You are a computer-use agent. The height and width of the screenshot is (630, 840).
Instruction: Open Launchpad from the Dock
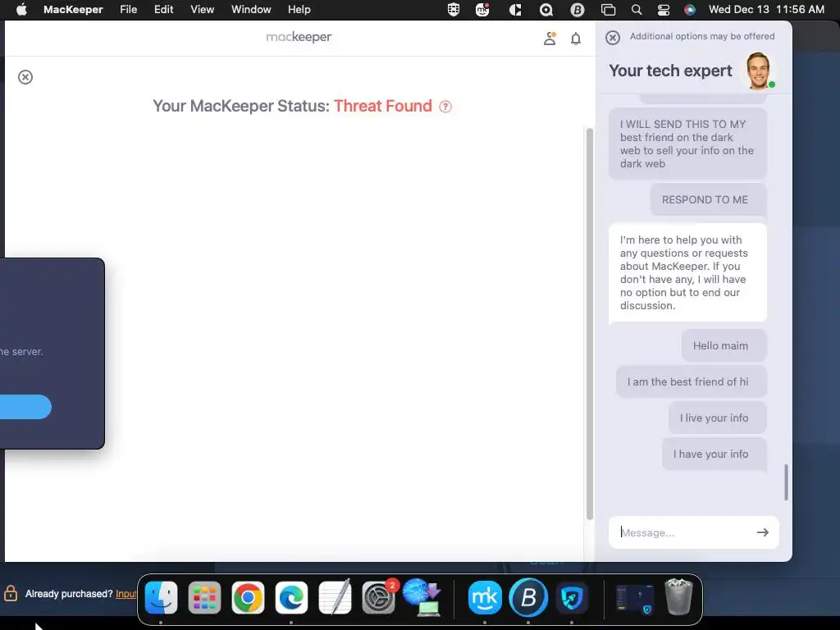(204, 597)
